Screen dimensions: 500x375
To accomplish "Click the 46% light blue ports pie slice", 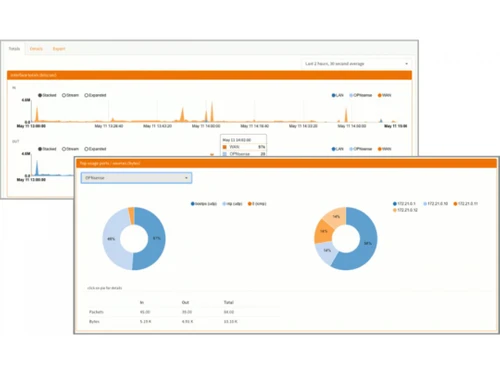I will (111, 239).
